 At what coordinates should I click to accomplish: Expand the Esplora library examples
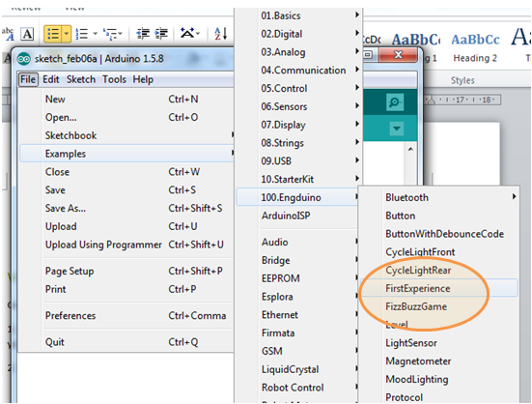[x=298, y=297]
